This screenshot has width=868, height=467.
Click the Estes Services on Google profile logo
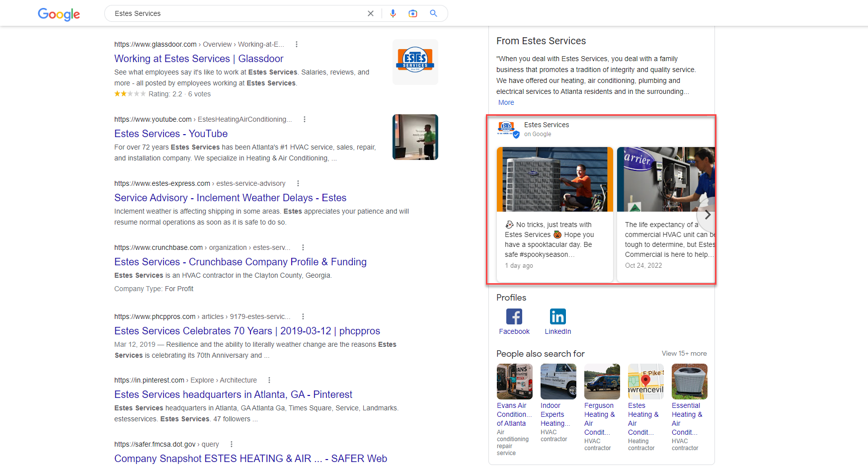point(507,129)
